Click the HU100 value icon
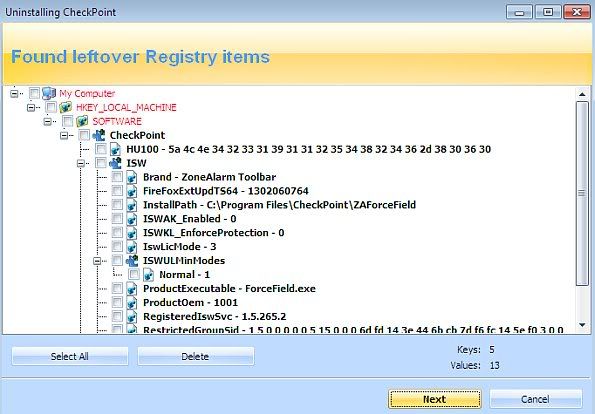The image size is (595, 414). point(115,149)
